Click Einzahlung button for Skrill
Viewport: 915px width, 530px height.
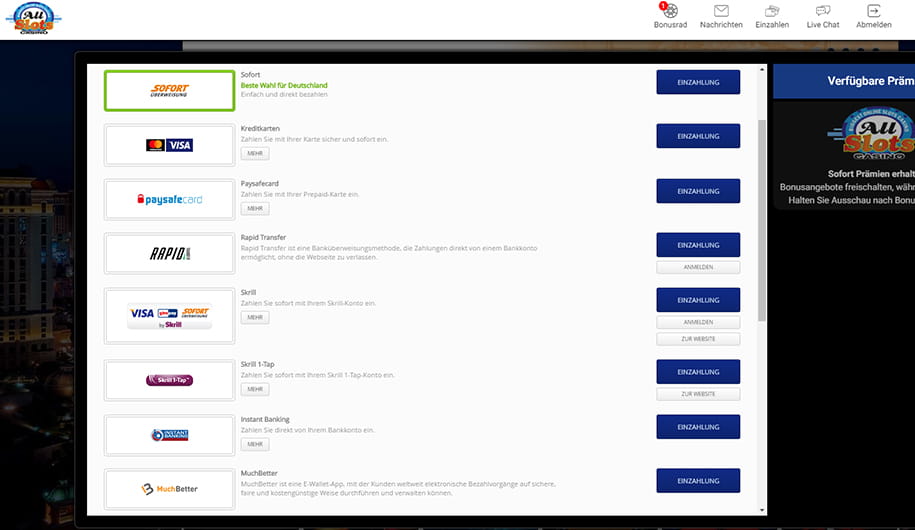(x=698, y=300)
